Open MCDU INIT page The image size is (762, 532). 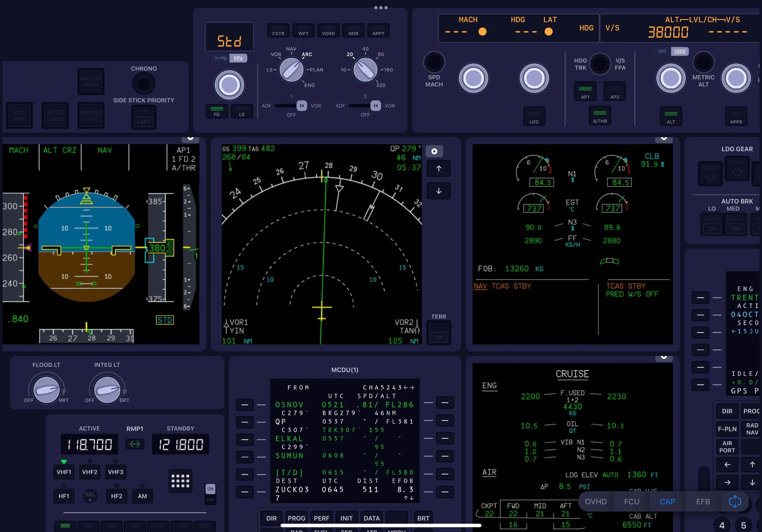(x=347, y=518)
